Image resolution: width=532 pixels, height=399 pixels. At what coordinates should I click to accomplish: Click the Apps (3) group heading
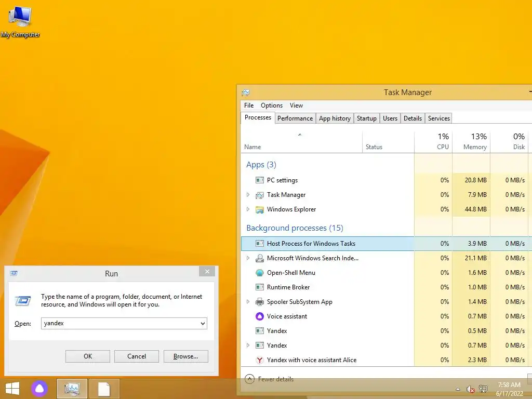click(261, 165)
